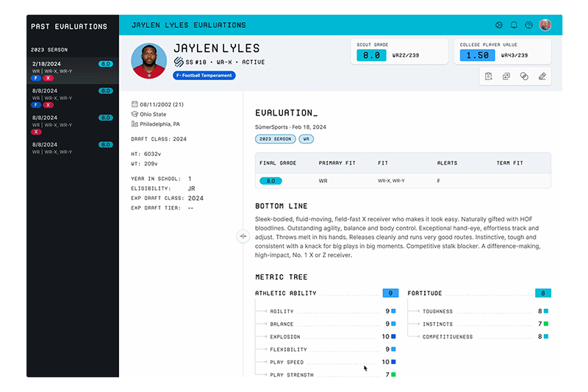Click the swap arrows icon
Screen dimensions: 588x392
tap(506, 76)
